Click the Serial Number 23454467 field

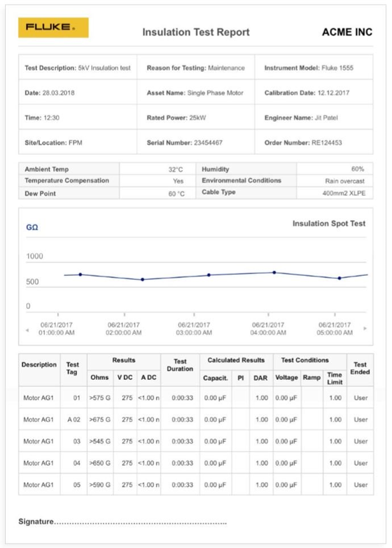tap(195, 143)
